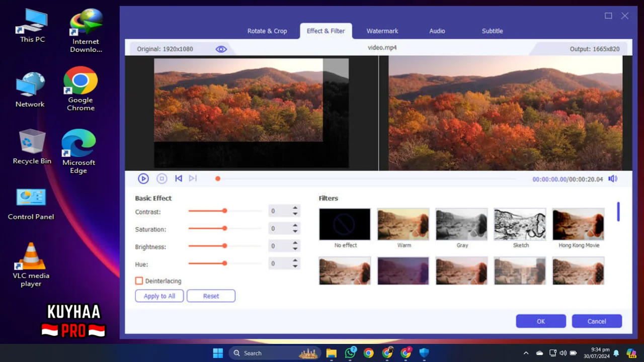Click the Hue value input field

pos(280,263)
